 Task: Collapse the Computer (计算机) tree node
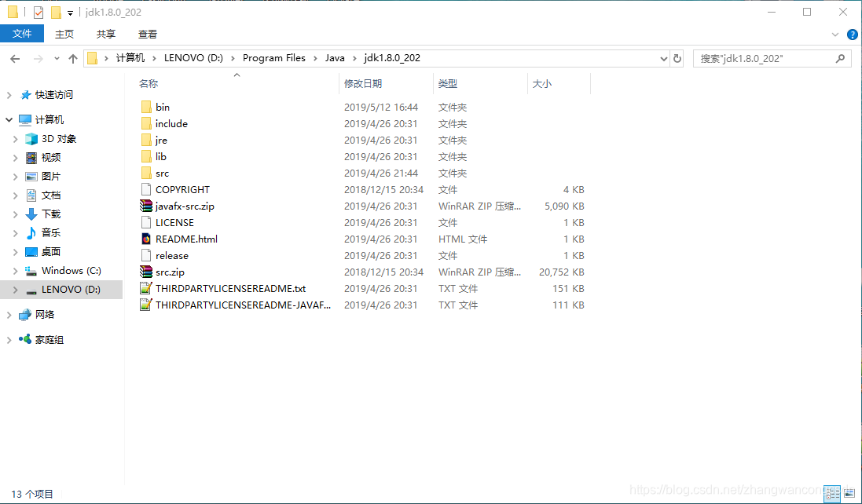pyautogui.click(x=9, y=119)
